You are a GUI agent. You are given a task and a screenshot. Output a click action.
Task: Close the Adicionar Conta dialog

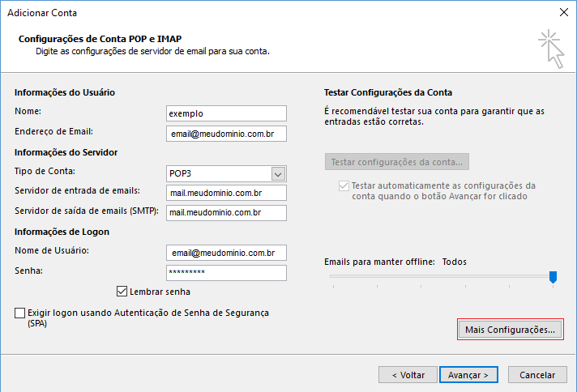(563, 12)
